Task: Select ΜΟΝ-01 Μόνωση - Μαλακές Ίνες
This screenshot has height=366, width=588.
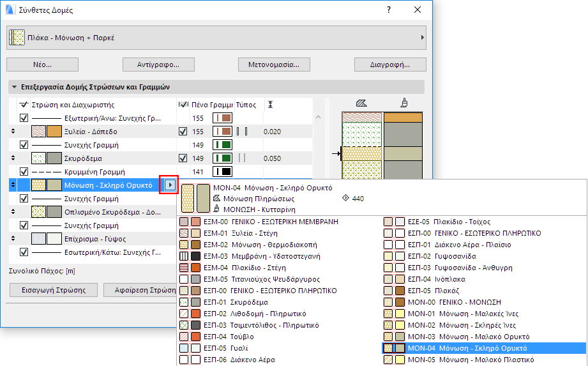Action: pyautogui.click(x=484, y=314)
